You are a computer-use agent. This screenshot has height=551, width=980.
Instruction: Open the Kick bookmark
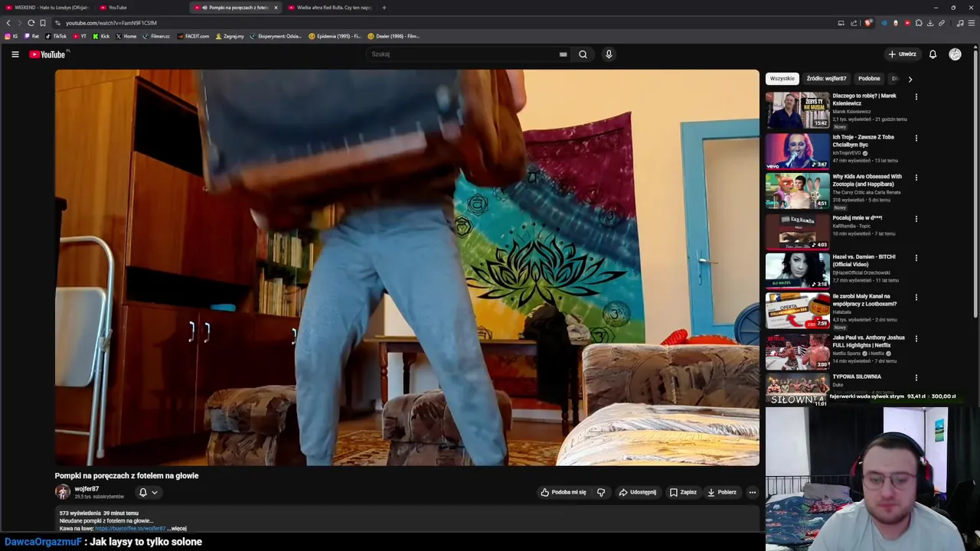tap(102, 36)
